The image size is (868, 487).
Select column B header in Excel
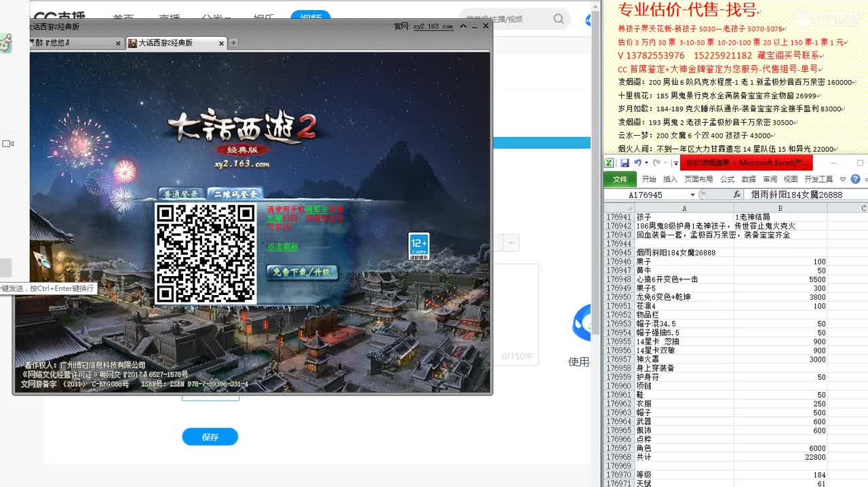coord(781,208)
